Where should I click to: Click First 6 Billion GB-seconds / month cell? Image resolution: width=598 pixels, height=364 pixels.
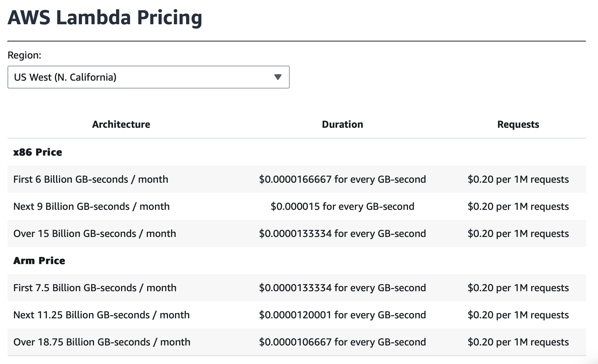click(x=91, y=179)
